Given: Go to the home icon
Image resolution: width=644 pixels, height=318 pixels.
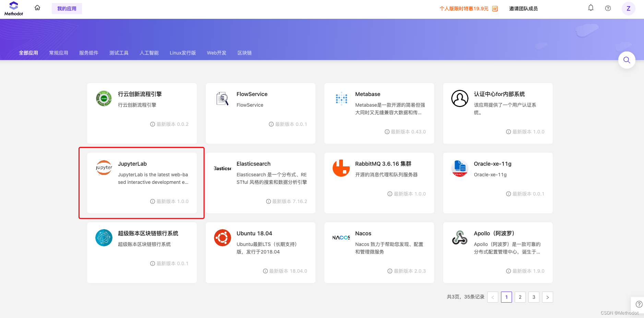Looking at the screenshot, I should [x=37, y=8].
